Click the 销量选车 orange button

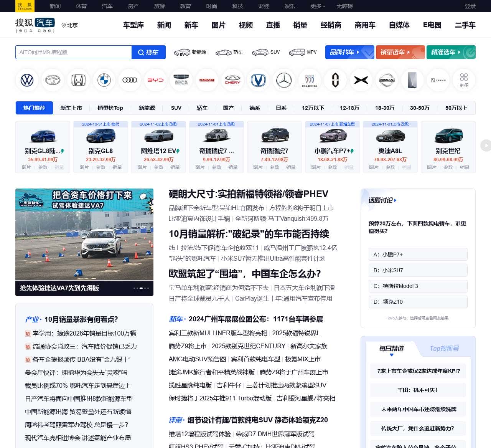pos(400,52)
